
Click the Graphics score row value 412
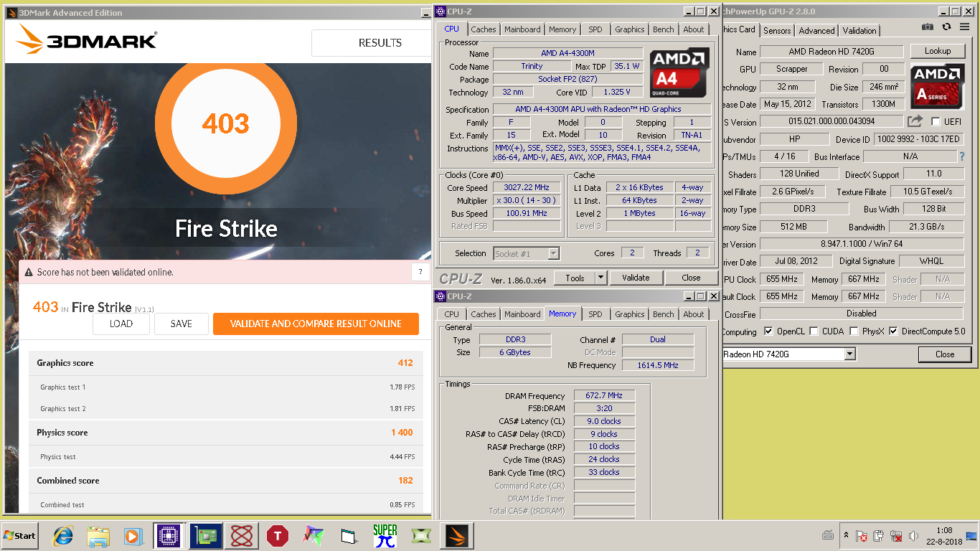(405, 363)
